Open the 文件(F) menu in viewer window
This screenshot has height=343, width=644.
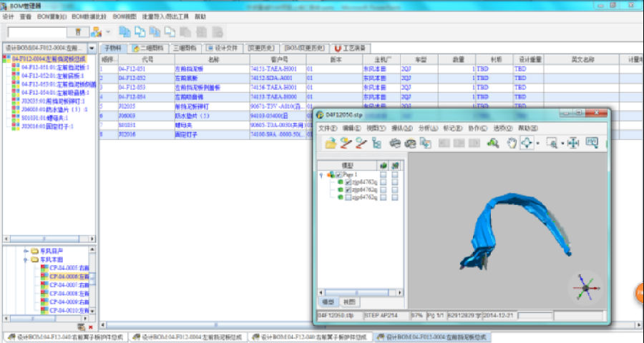click(328, 129)
